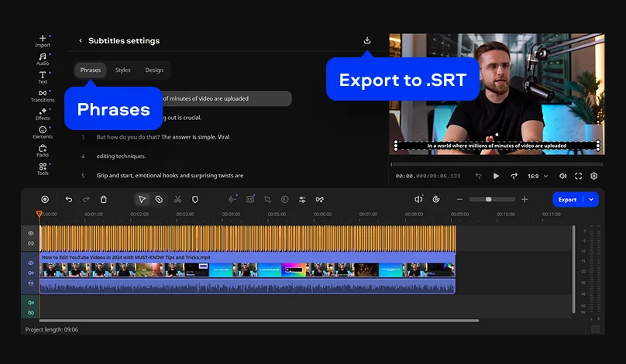Select the cut scissors tool

click(177, 199)
